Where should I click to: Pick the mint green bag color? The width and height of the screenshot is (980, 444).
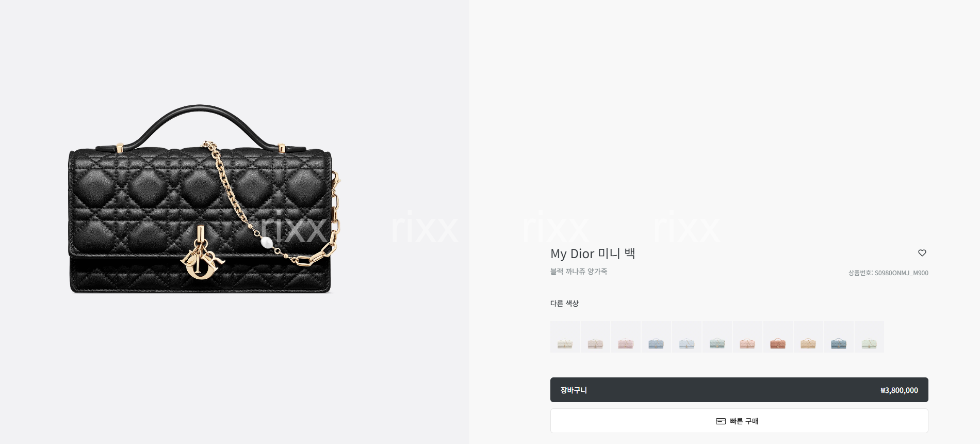869,337
